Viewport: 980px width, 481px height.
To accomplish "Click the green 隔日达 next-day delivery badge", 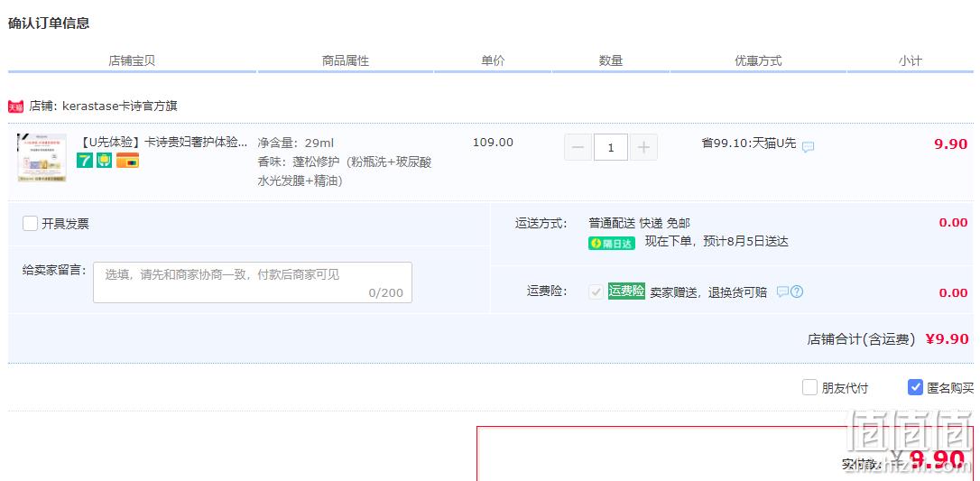I will (612, 243).
